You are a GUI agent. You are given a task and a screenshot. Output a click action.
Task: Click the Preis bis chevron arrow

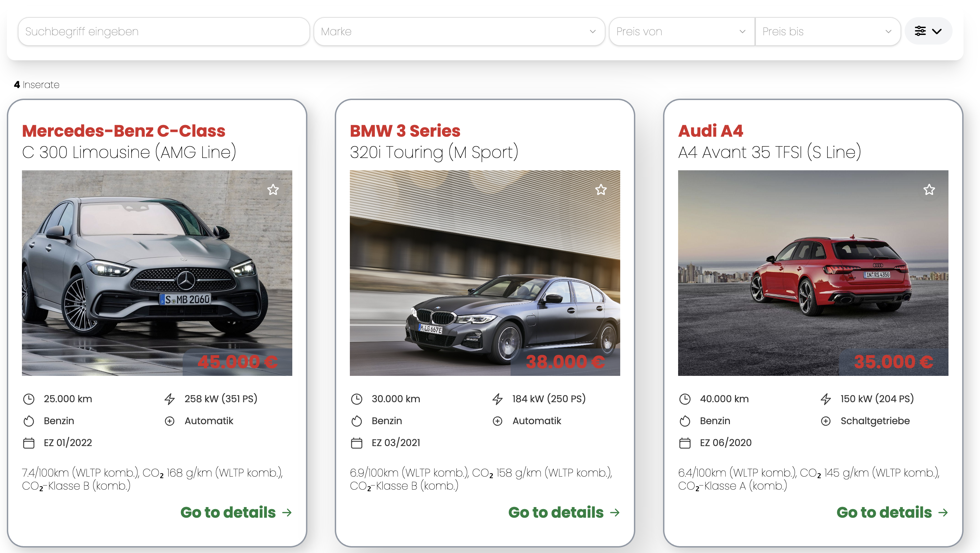[888, 32]
